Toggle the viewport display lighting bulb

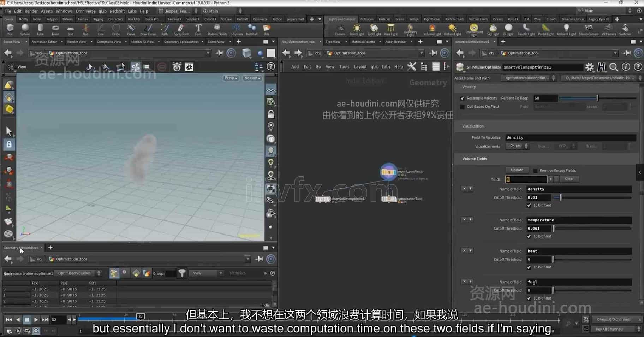(x=271, y=151)
